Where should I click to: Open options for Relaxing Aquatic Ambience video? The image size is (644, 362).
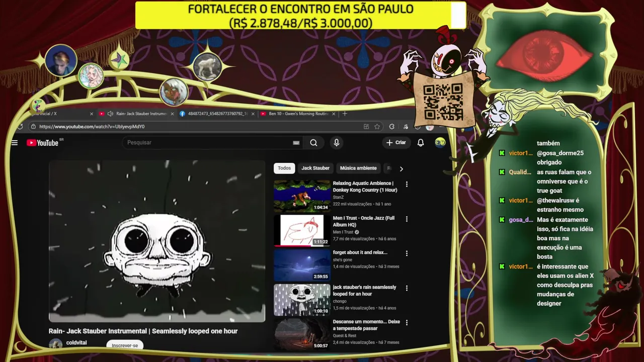[x=407, y=184]
